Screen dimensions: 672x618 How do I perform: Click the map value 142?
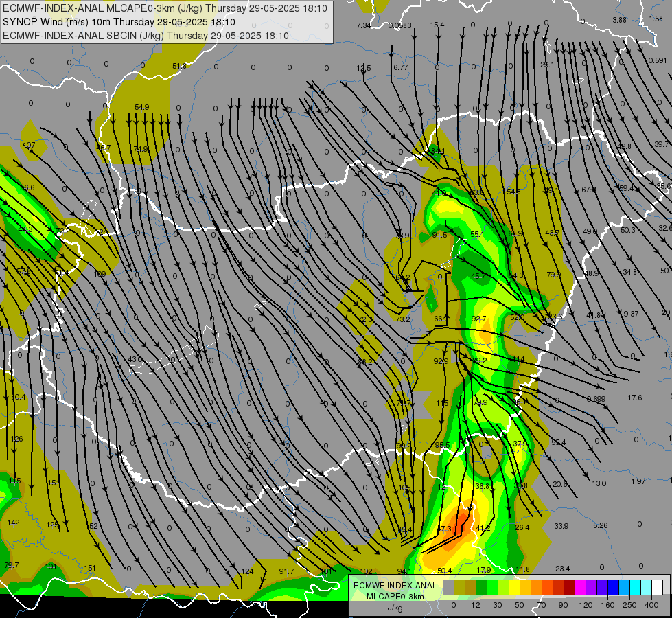13,523
